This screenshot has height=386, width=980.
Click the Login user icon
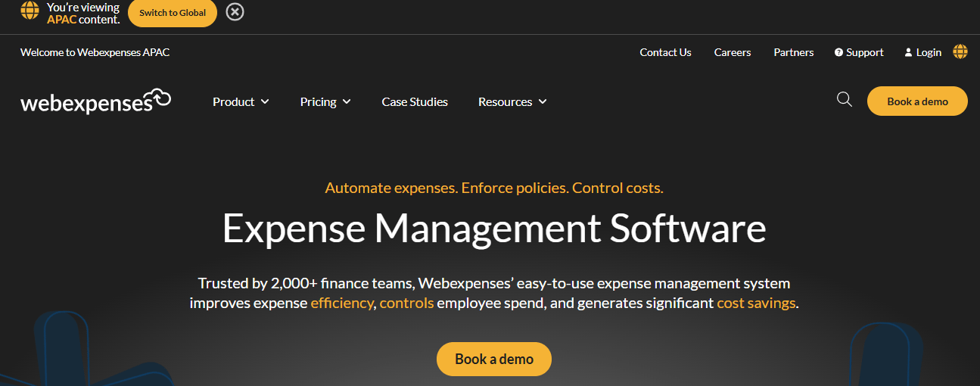(908, 52)
